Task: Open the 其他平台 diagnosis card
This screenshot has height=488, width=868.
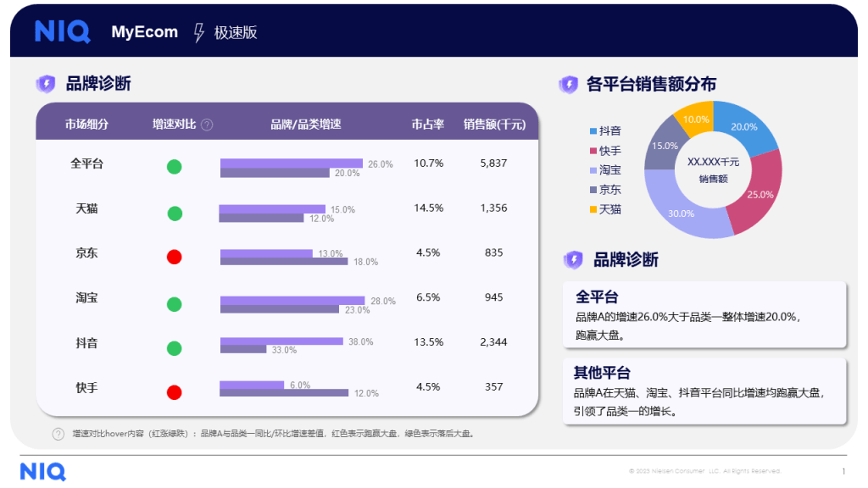Action: [x=704, y=391]
